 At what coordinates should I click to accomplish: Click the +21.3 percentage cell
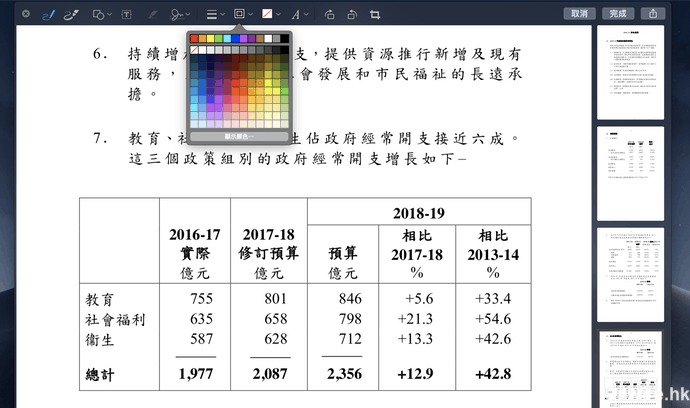(x=415, y=319)
